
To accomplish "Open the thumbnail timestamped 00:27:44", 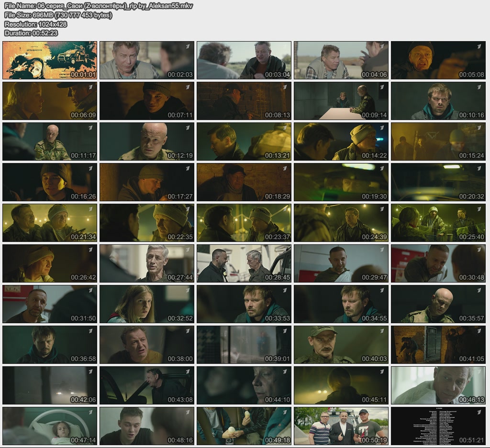I will pyautogui.click(x=147, y=263).
